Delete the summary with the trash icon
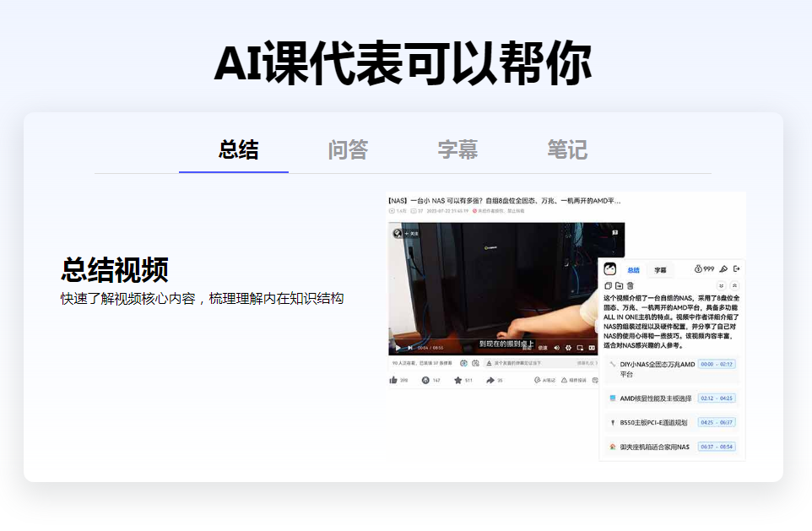Viewport: 812px width, 531px height. click(x=630, y=286)
